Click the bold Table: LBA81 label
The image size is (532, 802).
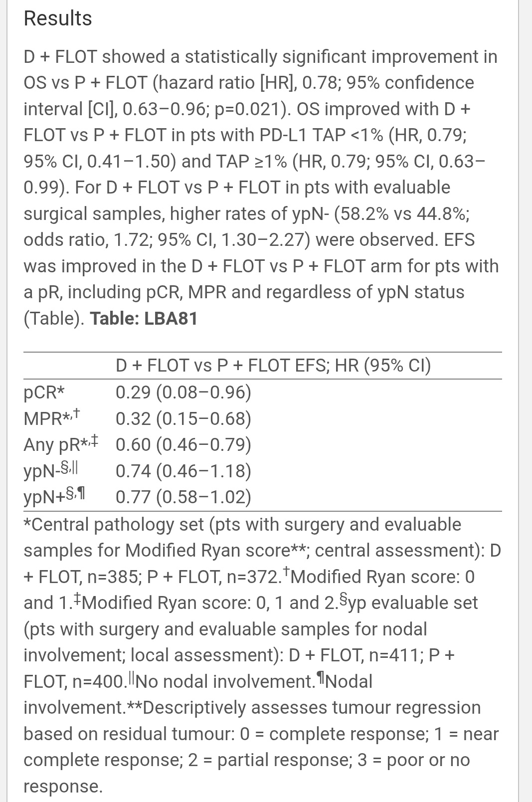[144, 318]
